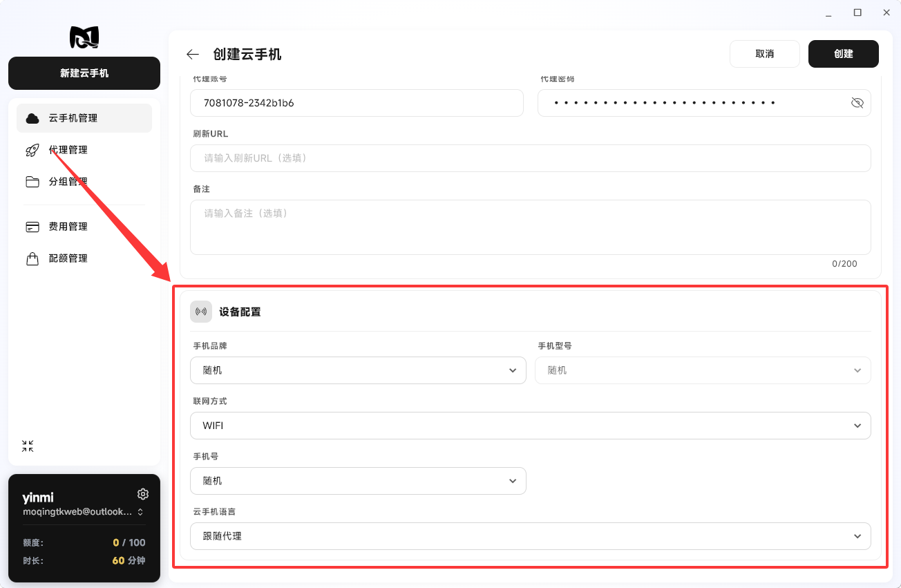
Task: Open 配额管理 in sidebar
Action: tap(84, 258)
